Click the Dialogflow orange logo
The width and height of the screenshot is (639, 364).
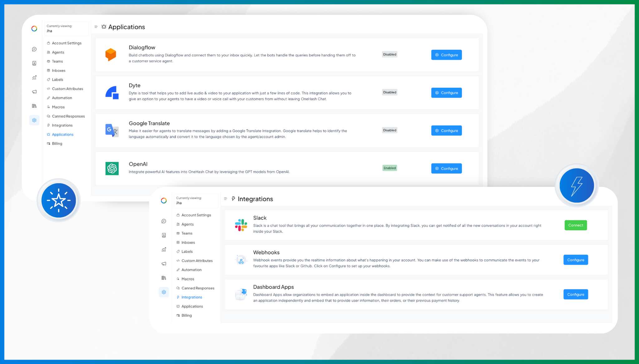tap(111, 55)
